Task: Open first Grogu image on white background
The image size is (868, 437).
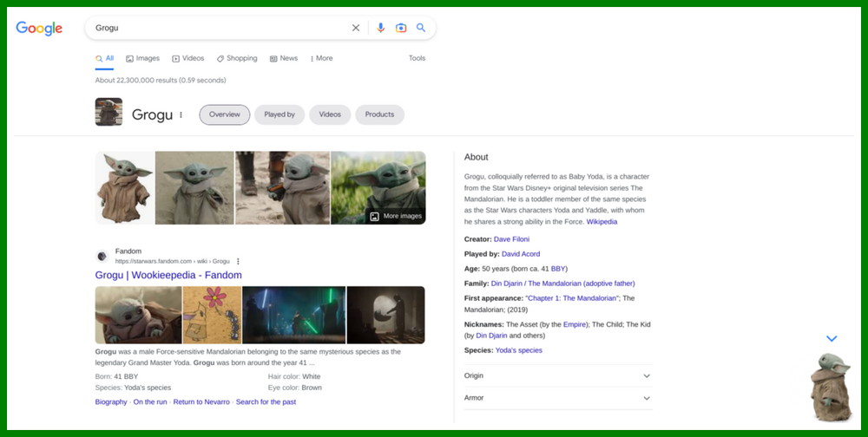Action: [124, 187]
